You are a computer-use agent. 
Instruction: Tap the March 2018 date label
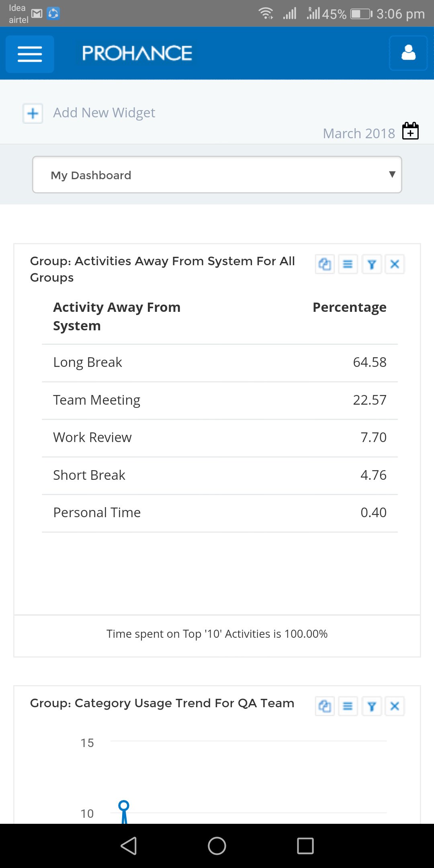pyautogui.click(x=359, y=133)
